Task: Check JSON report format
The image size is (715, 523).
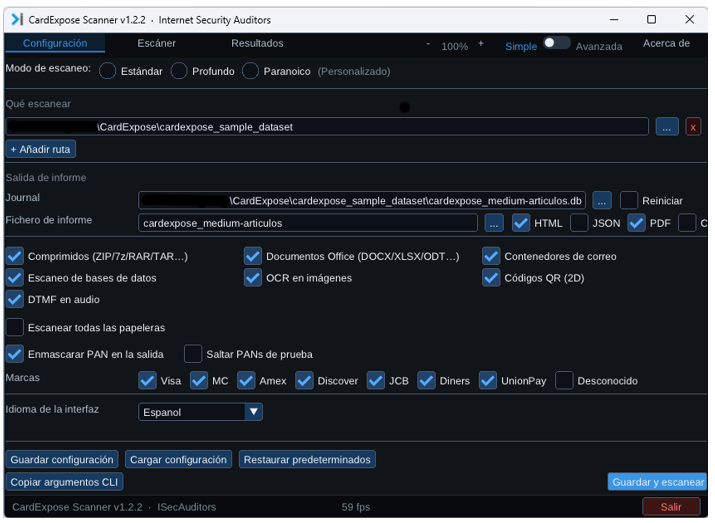Action: 579,223
